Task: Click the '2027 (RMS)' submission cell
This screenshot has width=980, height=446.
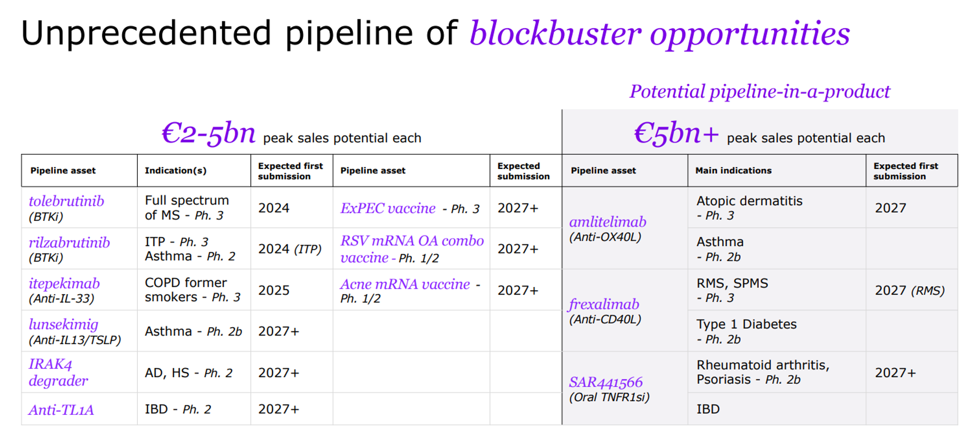Action: click(910, 291)
